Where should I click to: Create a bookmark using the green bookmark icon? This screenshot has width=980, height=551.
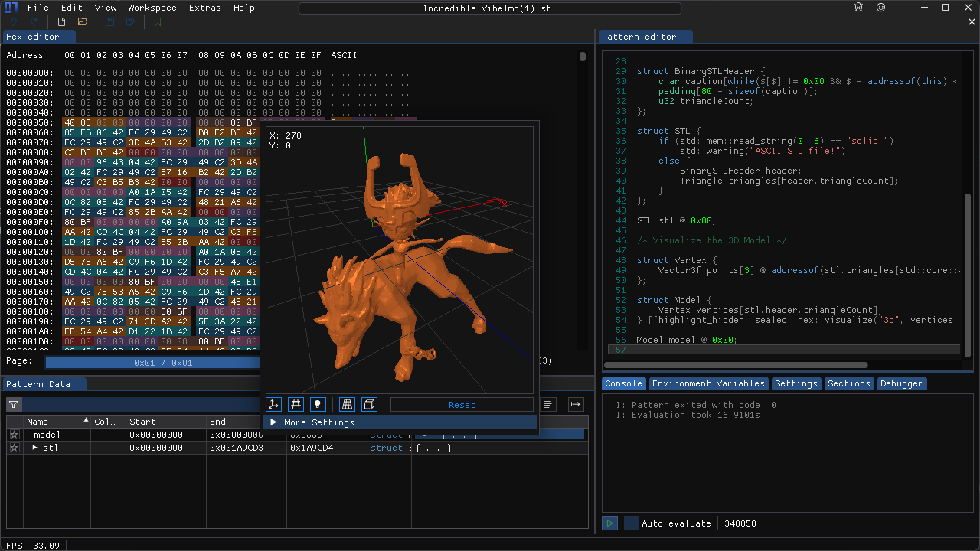(x=157, y=21)
